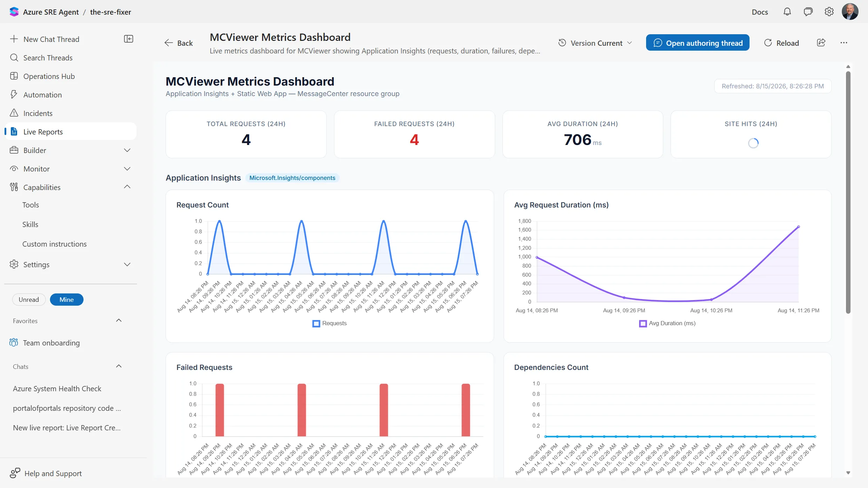The width and height of the screenshot is (868, 488).
Task: Collapse the Capabilities section chevron
Action: [x=127, y=187]
